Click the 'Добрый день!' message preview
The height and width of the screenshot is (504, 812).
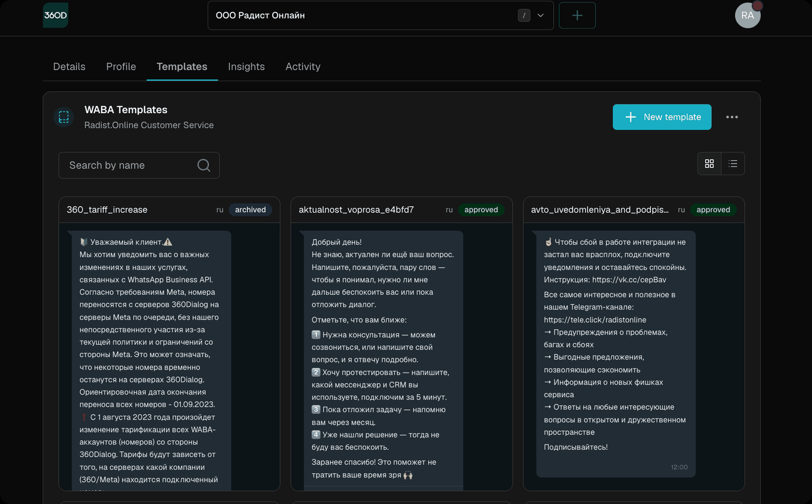coord(337,242)
